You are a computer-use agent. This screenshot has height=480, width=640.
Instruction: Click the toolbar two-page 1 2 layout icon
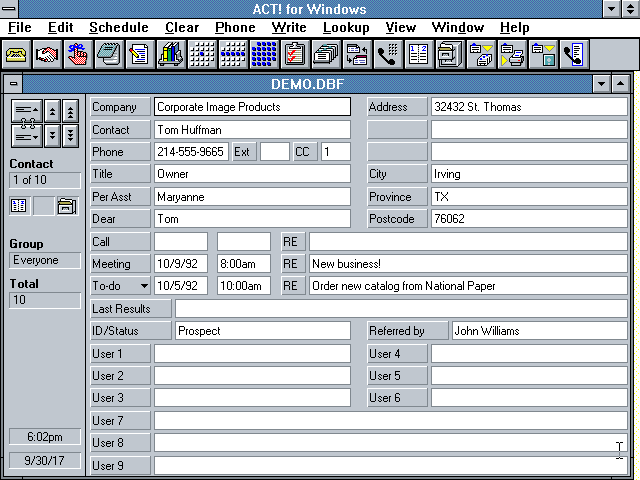[419, 54]
